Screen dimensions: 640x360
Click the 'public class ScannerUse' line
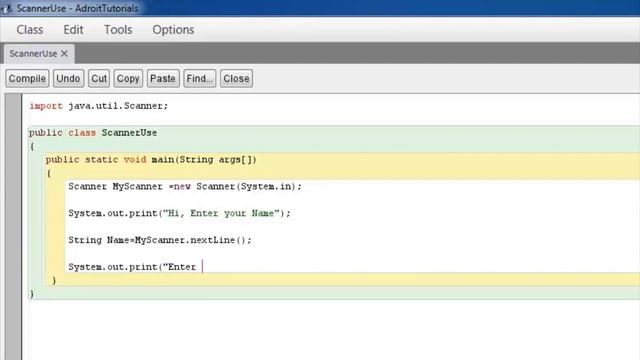[x=93, y=133]
